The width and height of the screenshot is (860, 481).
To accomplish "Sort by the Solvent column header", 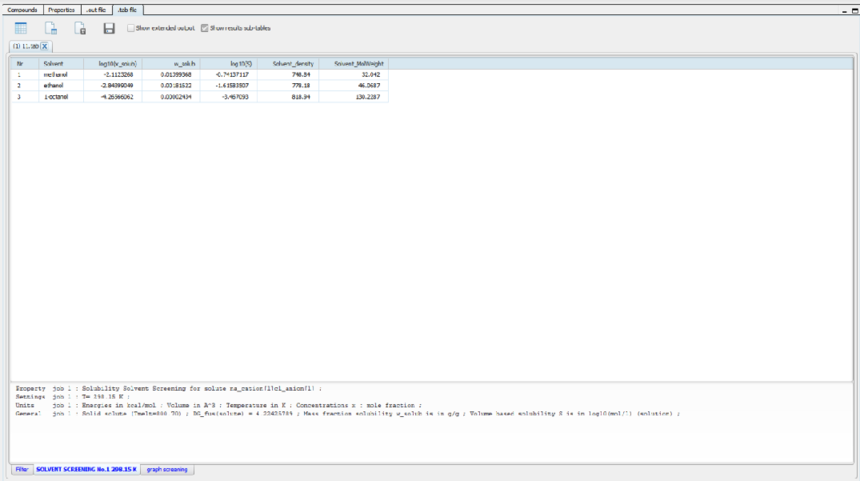I will click(x=54, y=63).
